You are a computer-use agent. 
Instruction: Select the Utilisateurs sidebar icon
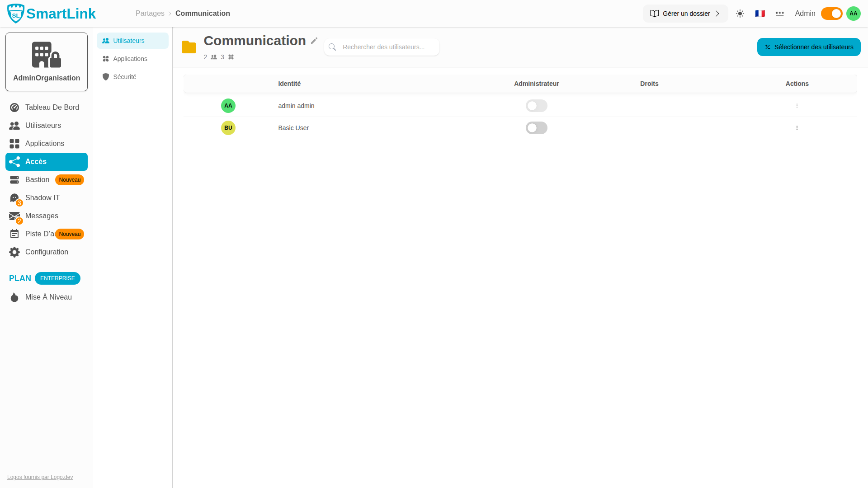point(14,126)
